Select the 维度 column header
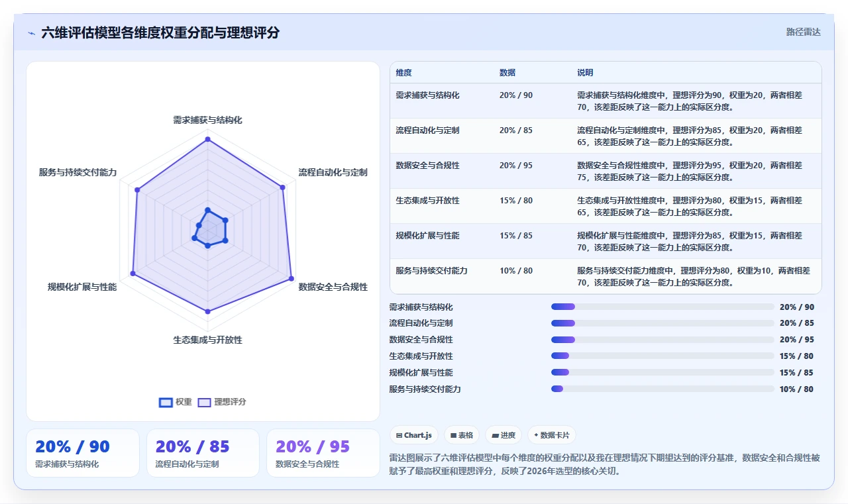Viewport: 848px width, 504px height. coord(403,73)
